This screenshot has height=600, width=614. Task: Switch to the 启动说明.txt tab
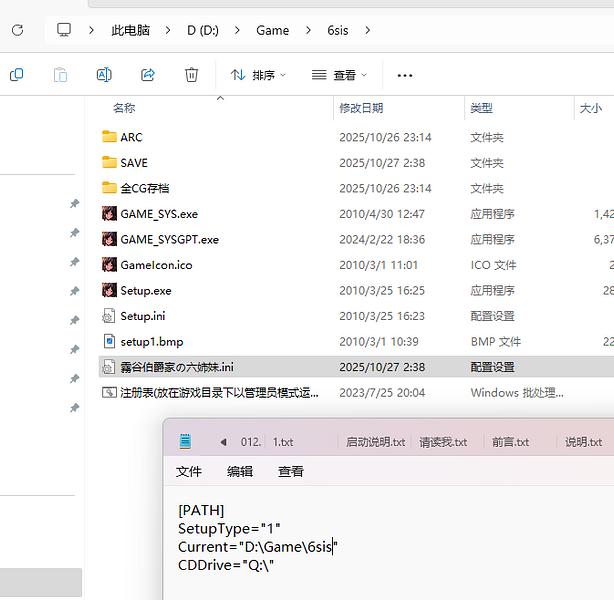(x=375, y=442)
